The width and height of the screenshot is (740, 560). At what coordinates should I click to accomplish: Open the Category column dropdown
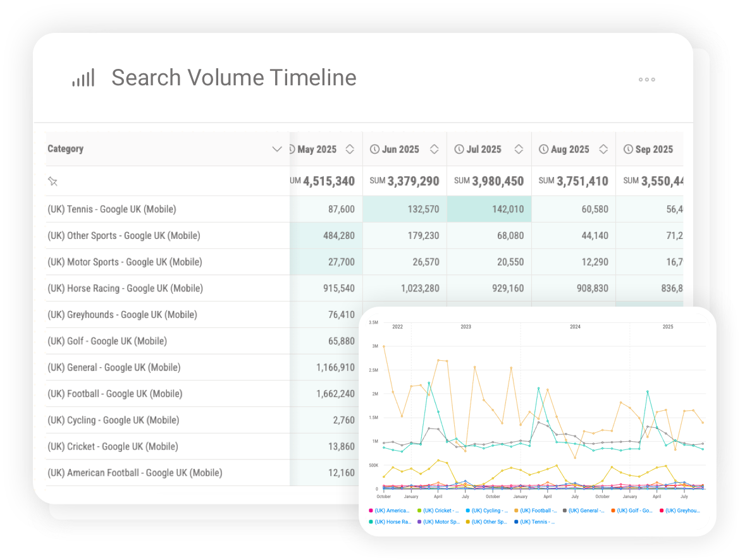click(277, 149)
